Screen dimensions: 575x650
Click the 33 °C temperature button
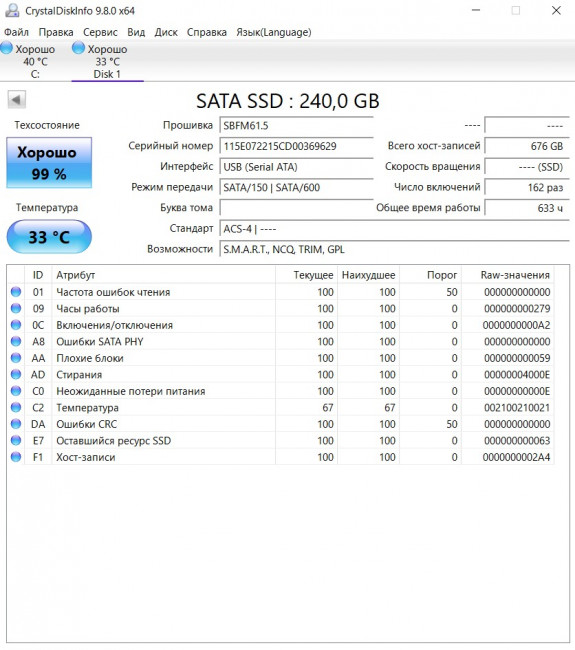click(x=49, y=237)
